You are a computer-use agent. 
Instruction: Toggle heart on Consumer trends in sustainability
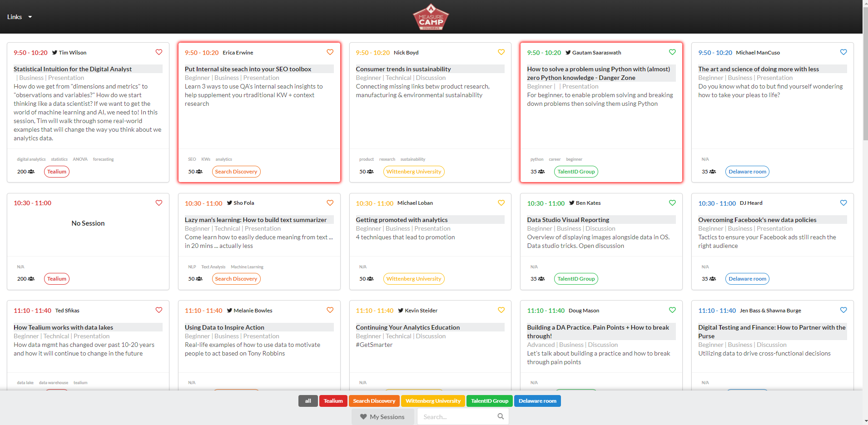click(x=501, y=52)
